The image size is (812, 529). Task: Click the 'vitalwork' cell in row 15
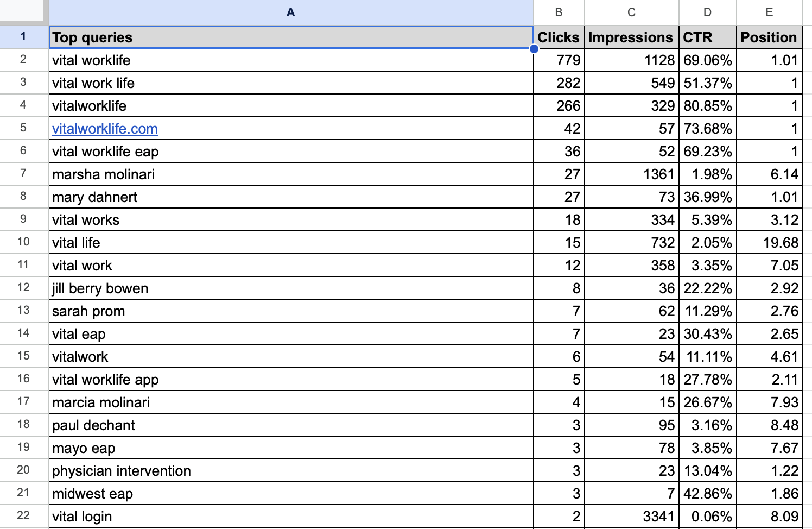[x=291, y=357]
